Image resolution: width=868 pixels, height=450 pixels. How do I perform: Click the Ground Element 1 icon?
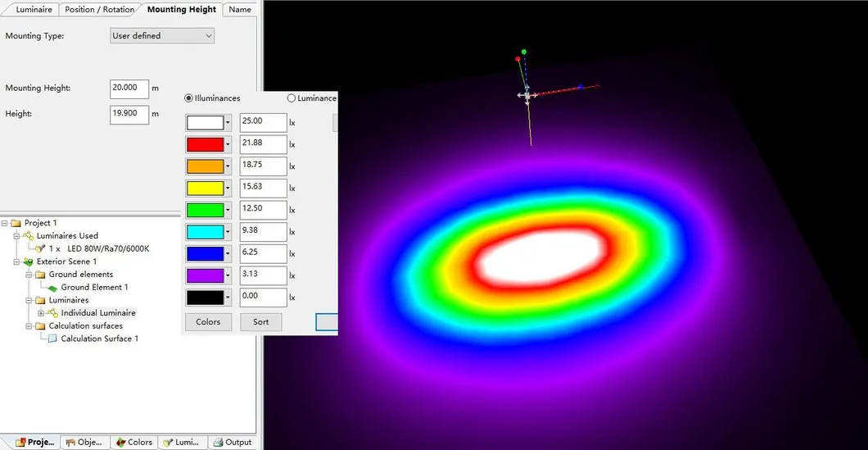52,288
